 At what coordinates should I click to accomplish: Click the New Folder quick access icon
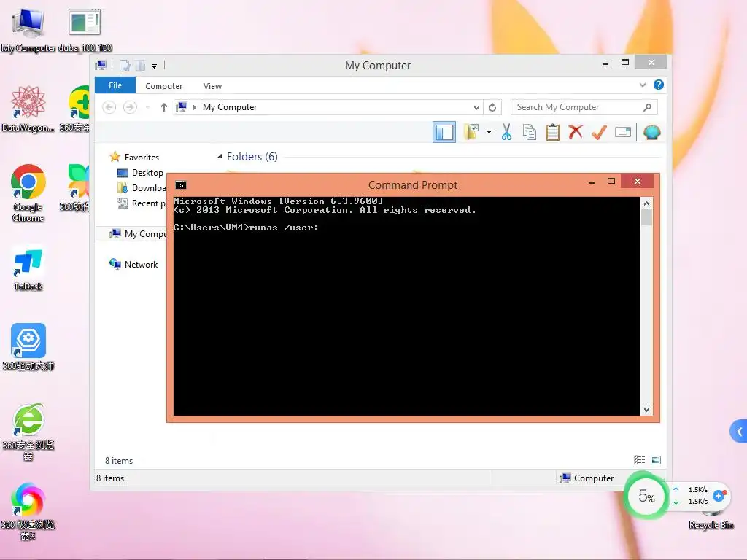140,65
